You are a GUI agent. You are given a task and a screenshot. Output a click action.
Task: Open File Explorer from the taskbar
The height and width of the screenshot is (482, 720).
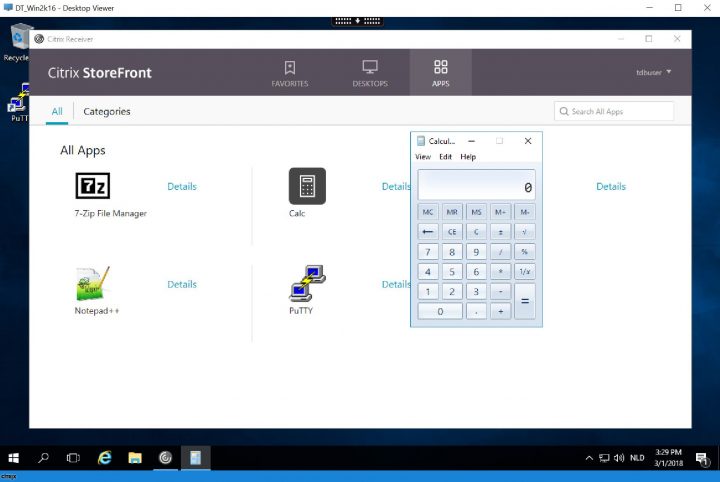pos(135,458)
